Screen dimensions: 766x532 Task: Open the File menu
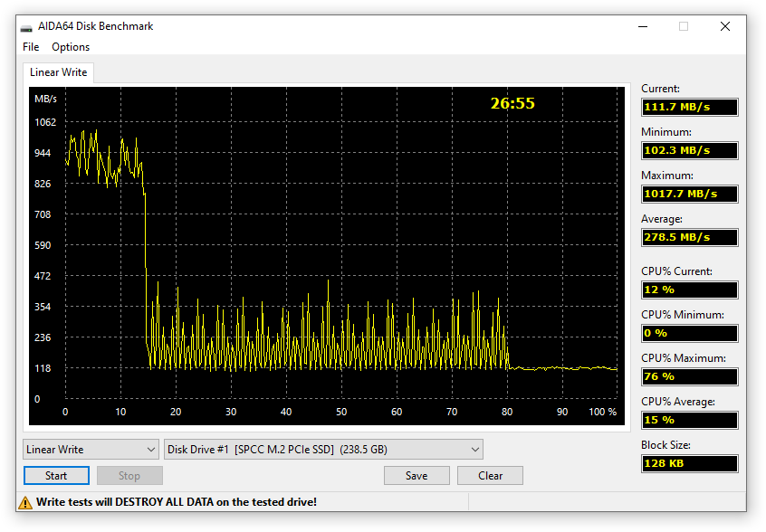tap(31, 47)
